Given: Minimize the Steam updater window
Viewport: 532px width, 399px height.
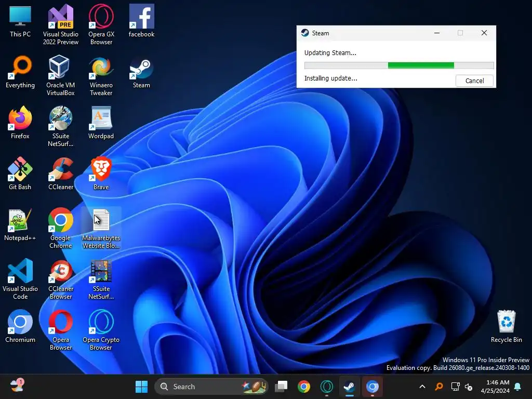Looking at the screenshot, I should pyautogui.click(x=437, y=33).
